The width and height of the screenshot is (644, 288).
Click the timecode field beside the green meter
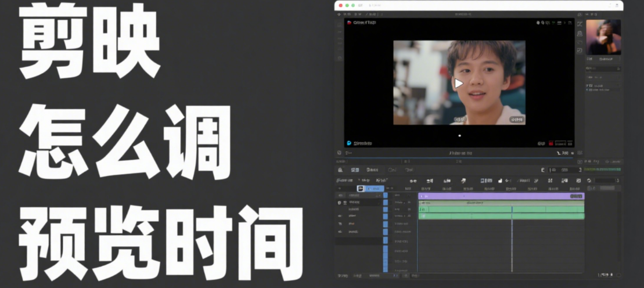566,170
